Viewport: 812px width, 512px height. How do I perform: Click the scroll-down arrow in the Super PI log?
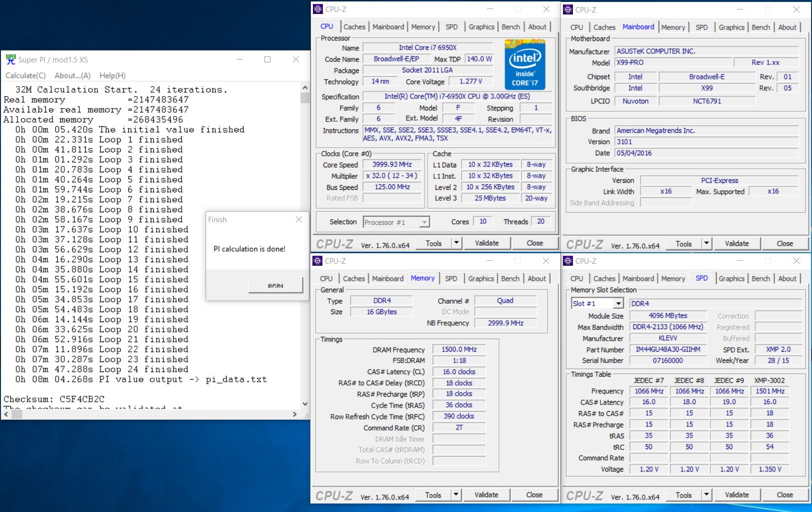coord(305,404)
